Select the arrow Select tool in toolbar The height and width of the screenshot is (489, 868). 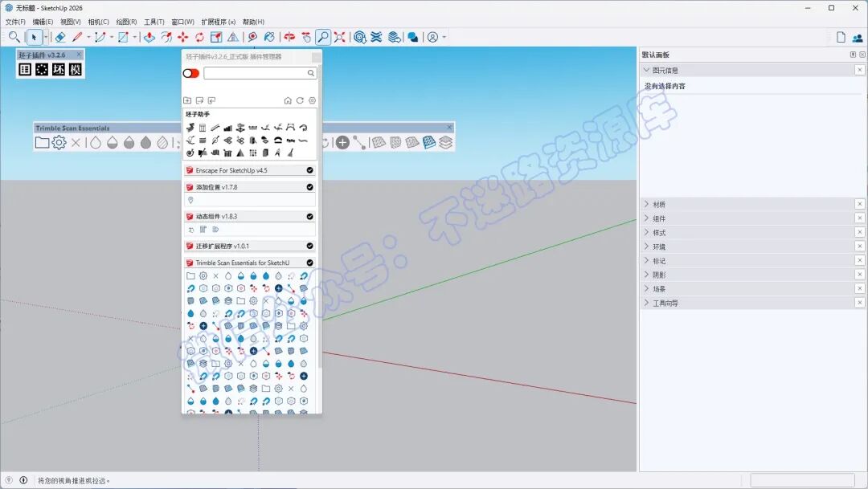tap(34, 37)
